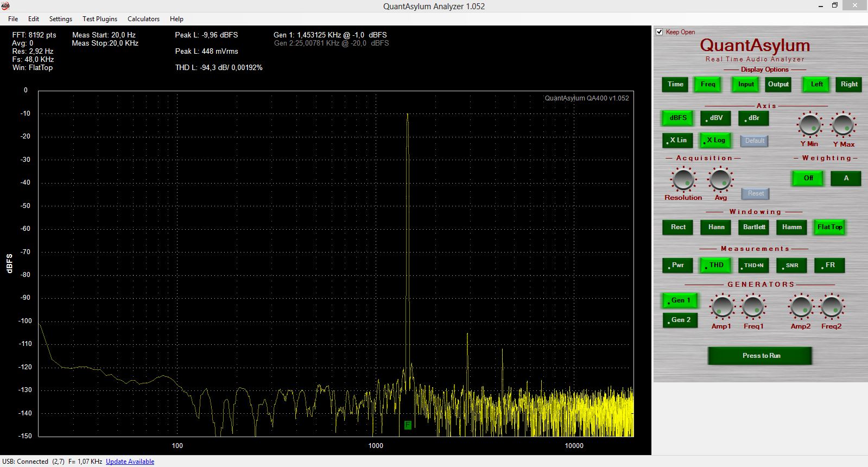Click the F= 1,07 KHz status text
The height and width of the screenshot is (467, 868).
[85, 462]
